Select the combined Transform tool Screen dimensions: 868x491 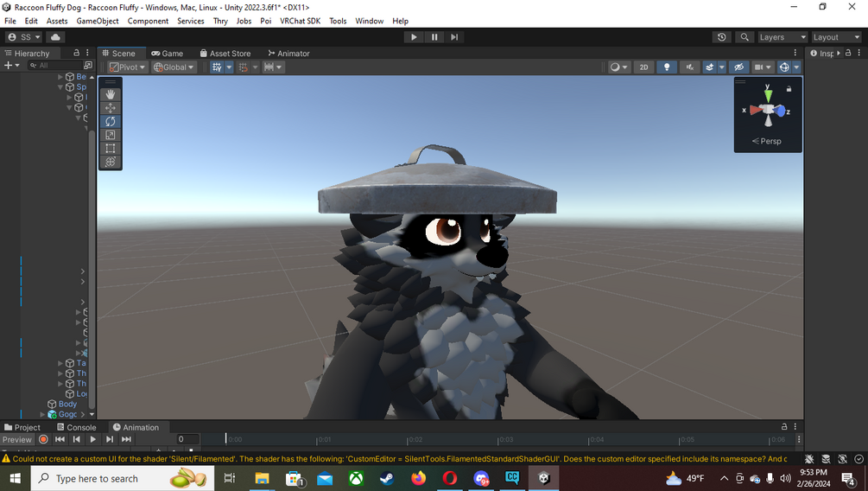click(x=111, y=162)
